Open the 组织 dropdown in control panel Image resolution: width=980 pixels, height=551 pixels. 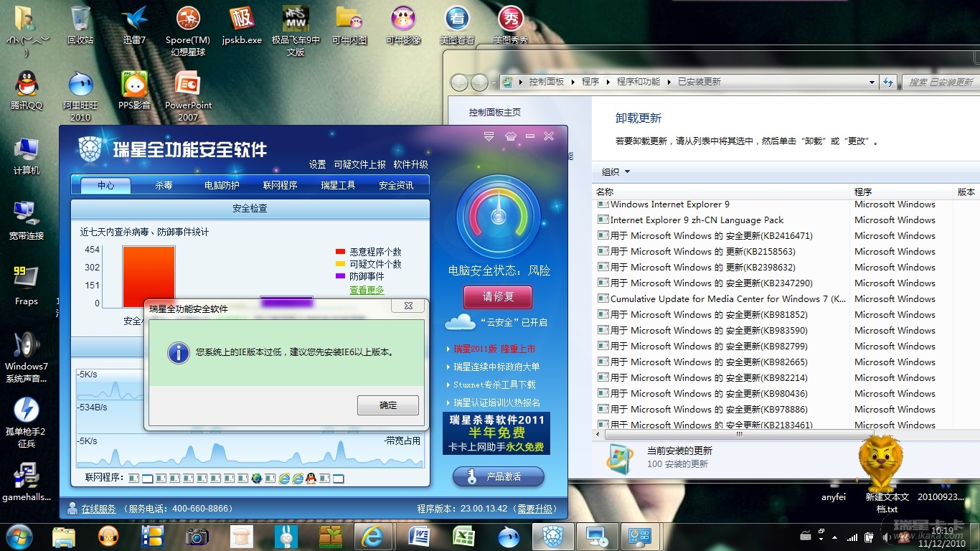pyautogui.click(x=616, y=172)
